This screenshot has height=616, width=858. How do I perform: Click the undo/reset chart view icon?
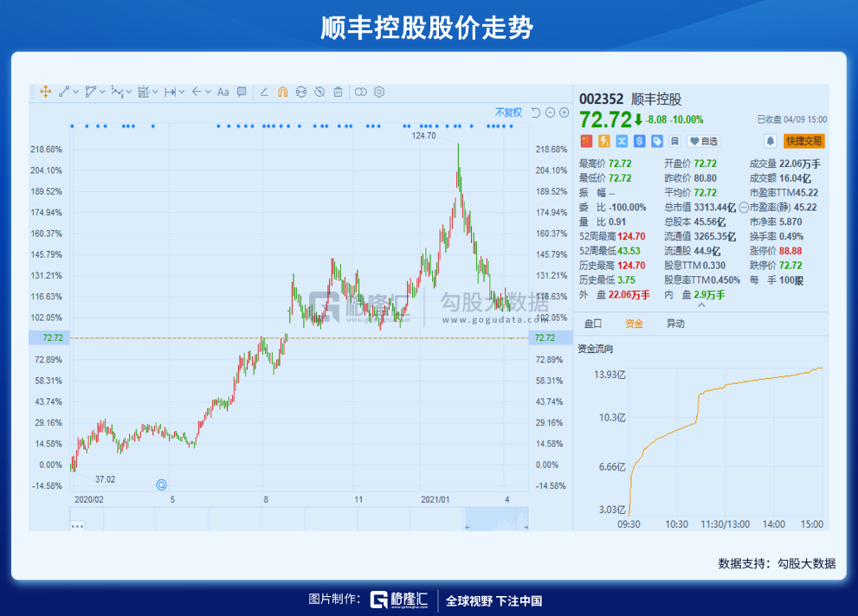point(536,112)
